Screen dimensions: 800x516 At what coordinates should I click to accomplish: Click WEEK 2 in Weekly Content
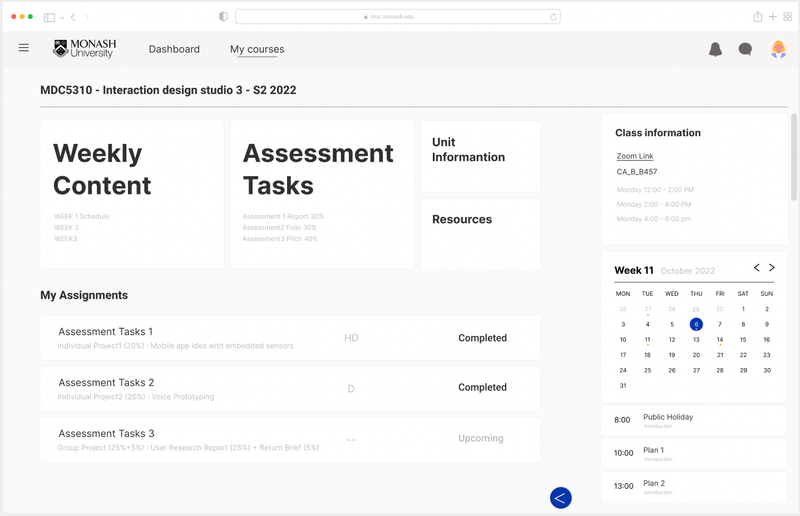[66, 228]
